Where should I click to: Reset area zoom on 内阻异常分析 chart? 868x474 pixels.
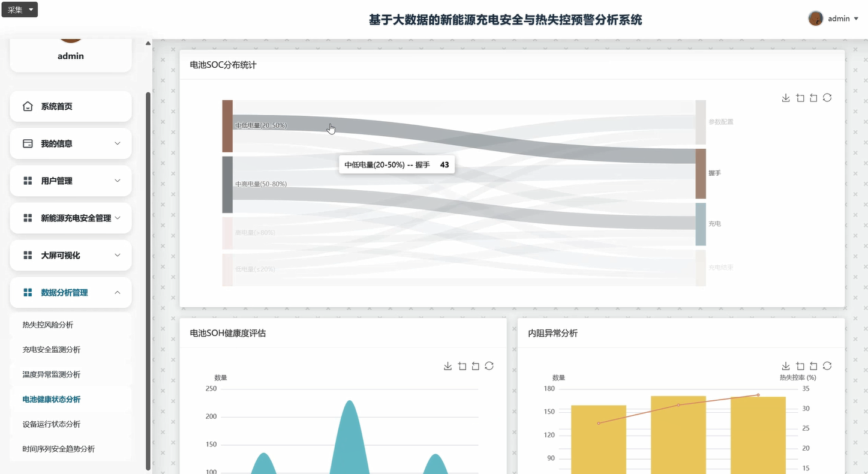pos(813,366)
